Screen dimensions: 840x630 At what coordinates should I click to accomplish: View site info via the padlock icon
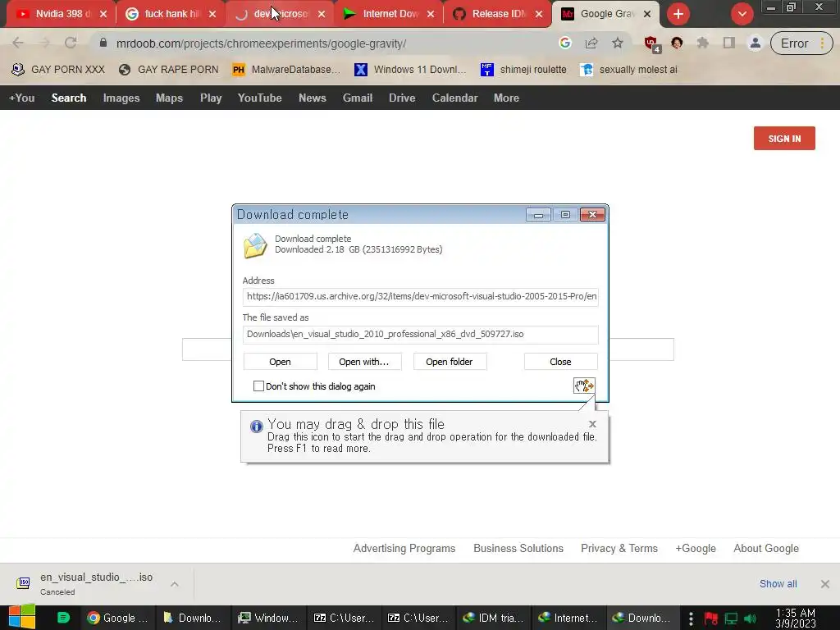103,43
